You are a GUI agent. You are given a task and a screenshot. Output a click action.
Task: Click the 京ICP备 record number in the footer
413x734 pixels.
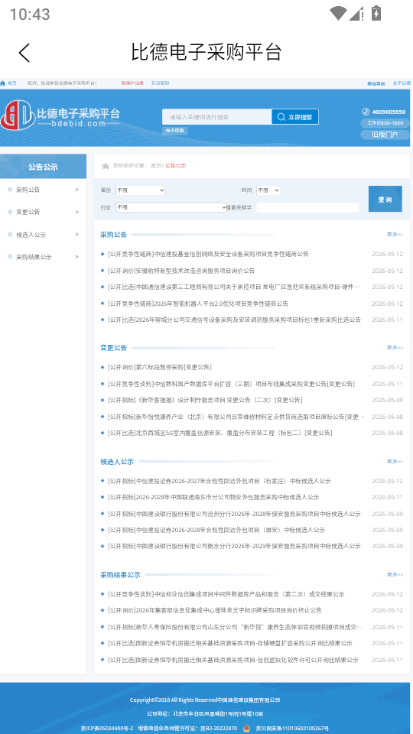click(x=107, y=728)
